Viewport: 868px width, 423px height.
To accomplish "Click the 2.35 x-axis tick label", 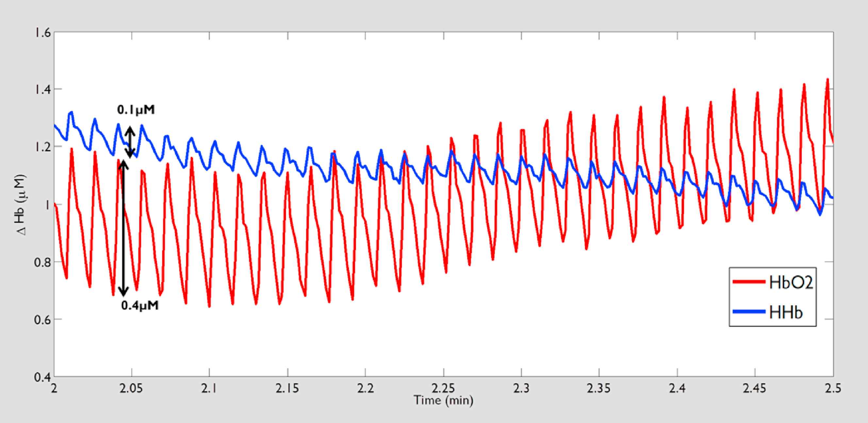I will coord(599,388).
